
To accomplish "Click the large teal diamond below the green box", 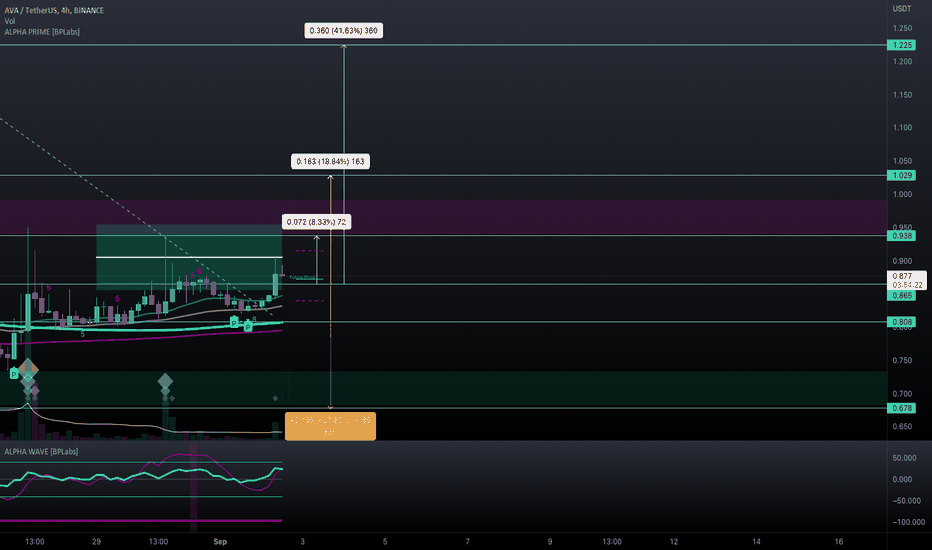I will pyautogui.click(x=165, y=382).
